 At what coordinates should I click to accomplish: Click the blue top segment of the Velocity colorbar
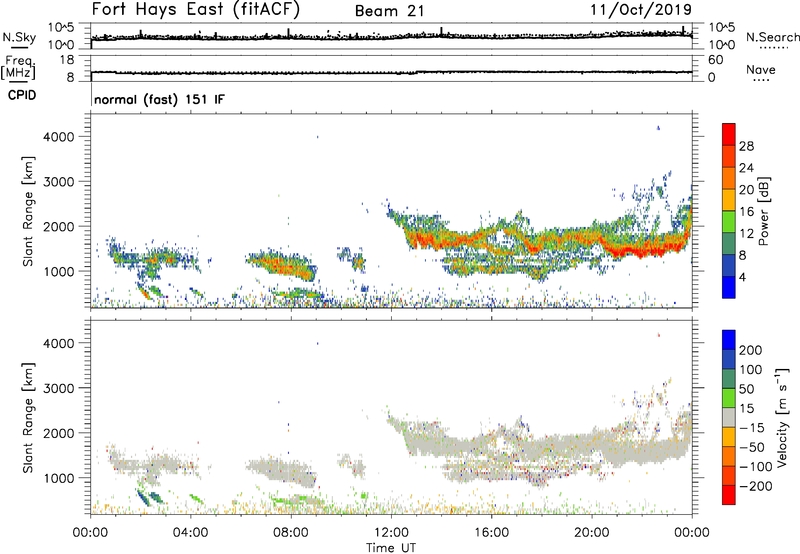(729, 340)
